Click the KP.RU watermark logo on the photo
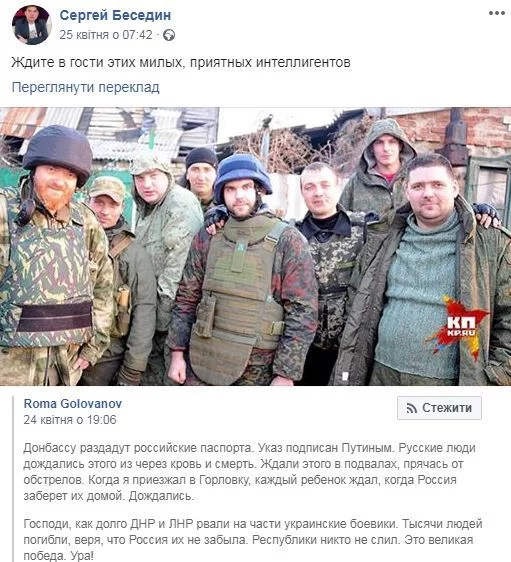The height and width of the screenshot is (562, 511). click(460, 327)
